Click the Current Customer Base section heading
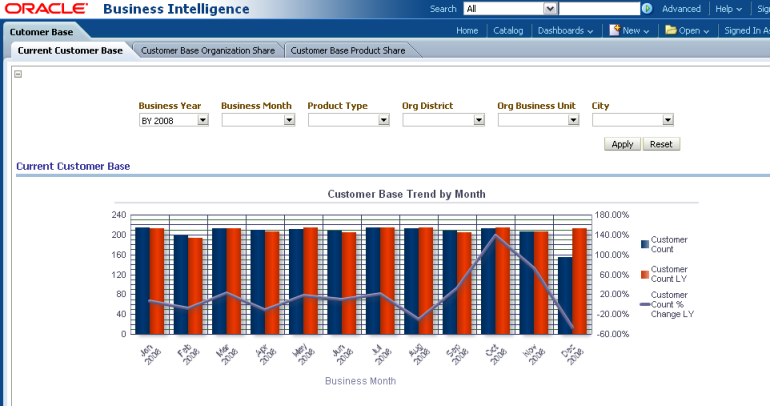This screenshot has height=406, width=770. [73, 166]
